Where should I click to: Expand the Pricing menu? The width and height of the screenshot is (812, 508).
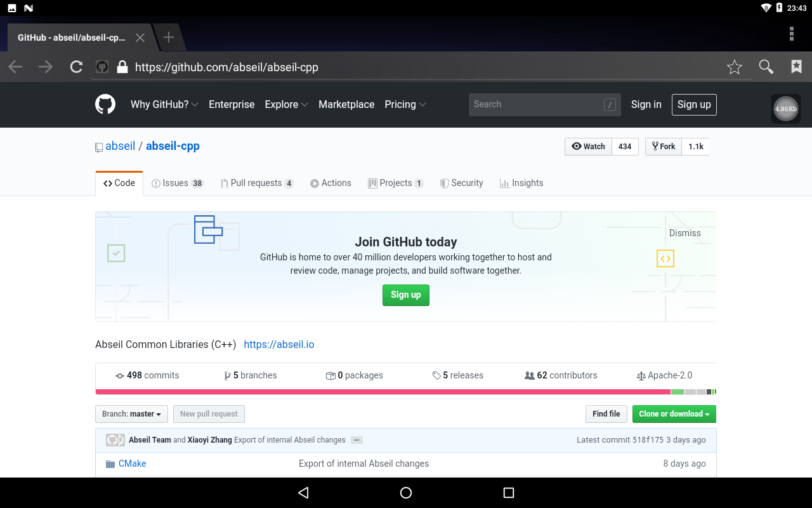point(405,104)
